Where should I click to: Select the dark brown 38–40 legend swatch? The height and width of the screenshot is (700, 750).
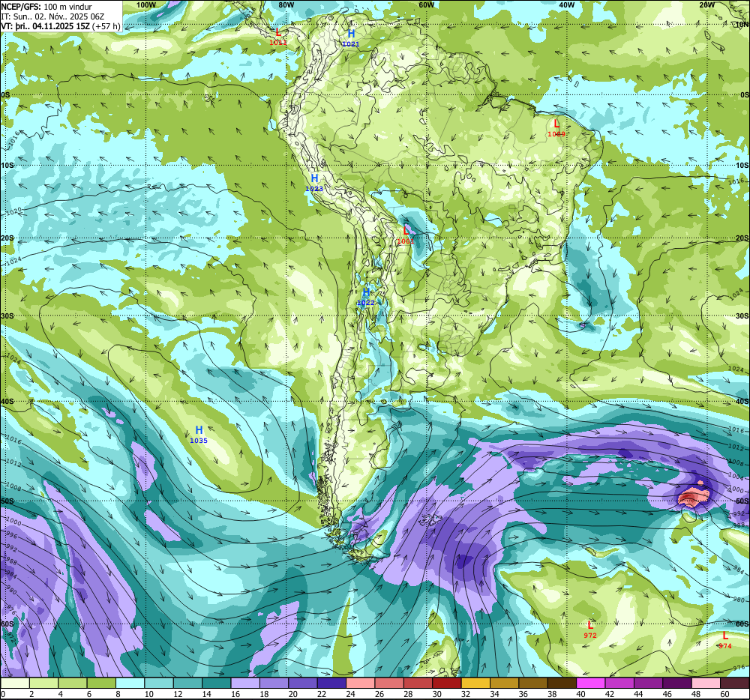562,683
